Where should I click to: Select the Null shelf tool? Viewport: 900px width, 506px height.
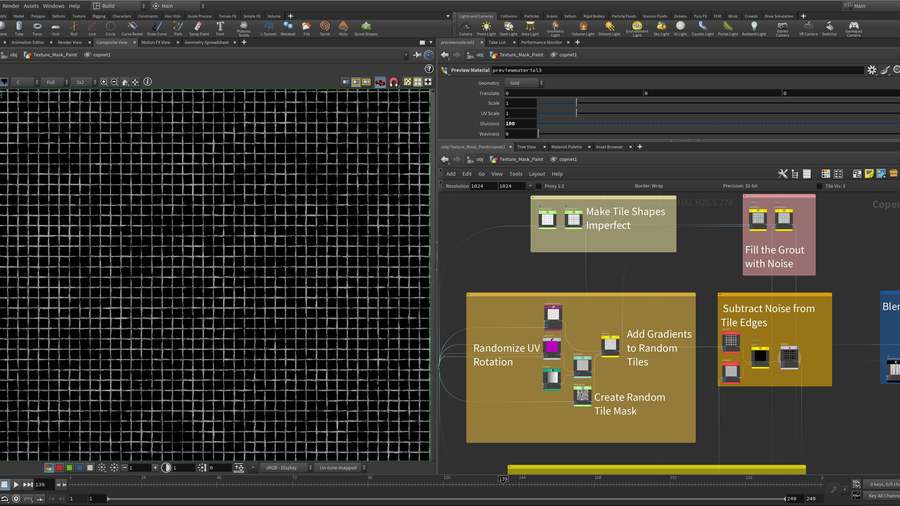coord(73,28)
